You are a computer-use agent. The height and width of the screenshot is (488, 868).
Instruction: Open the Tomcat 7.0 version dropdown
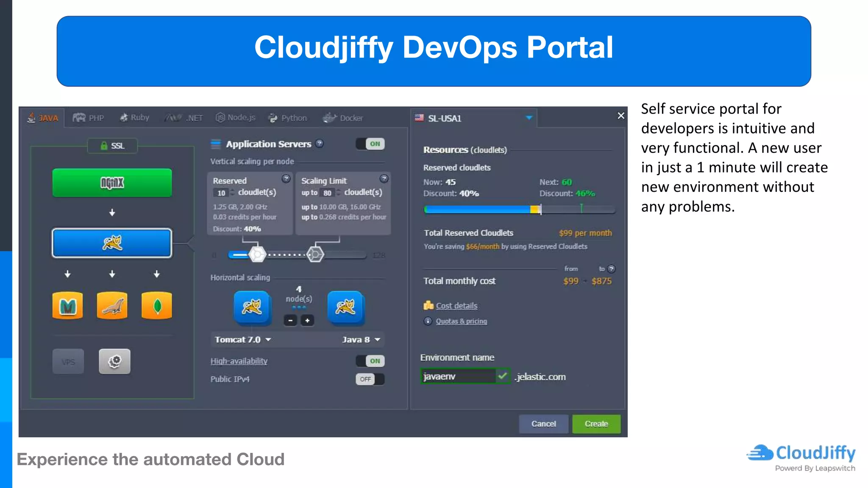[x=243, y=340]
